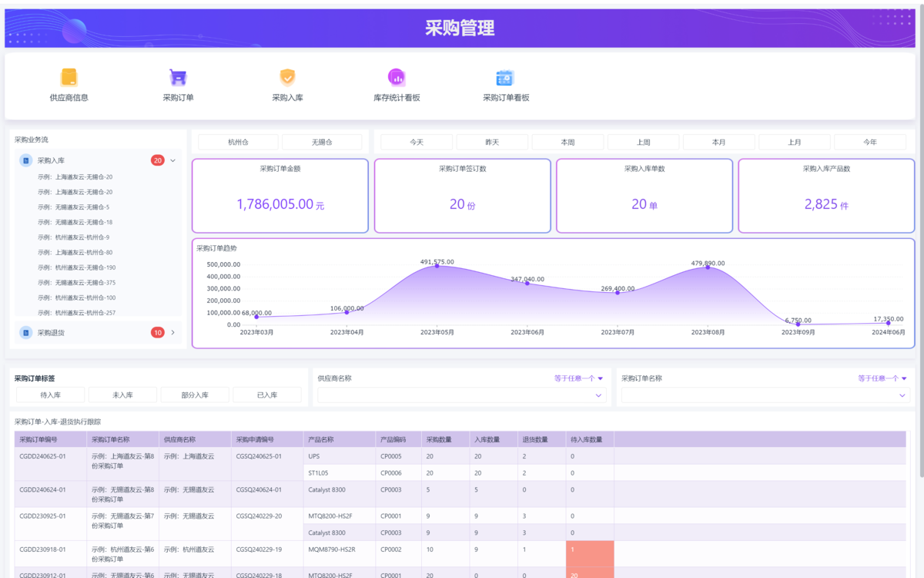Select the 上周 date filter
This screenshot has width=924, height=578.
tap(643, 142)
